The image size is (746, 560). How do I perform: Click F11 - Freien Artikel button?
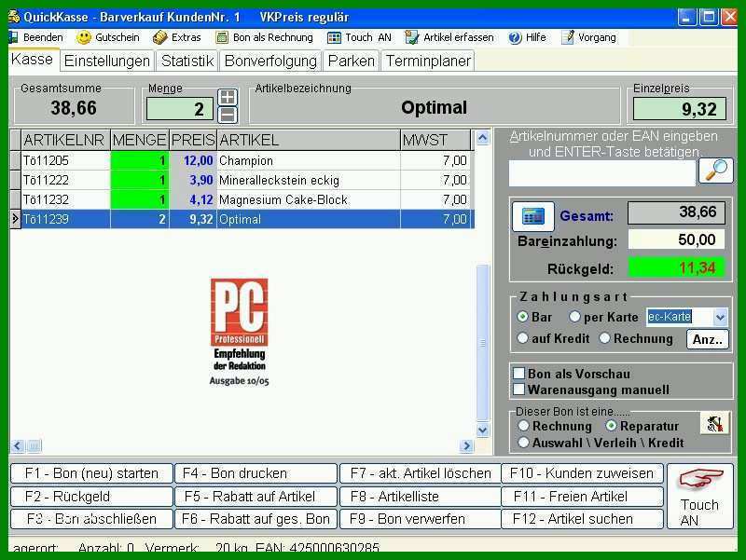(x=582, y=497)
